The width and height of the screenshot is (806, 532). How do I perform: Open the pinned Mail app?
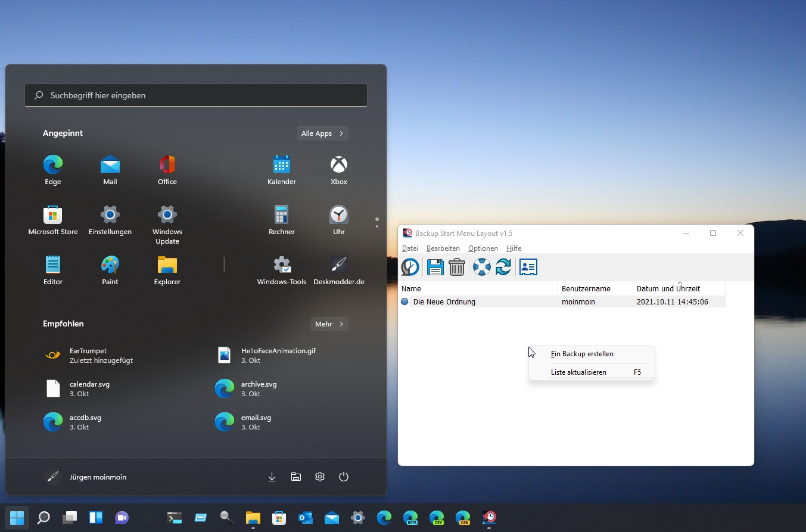(x=110, y=170)
